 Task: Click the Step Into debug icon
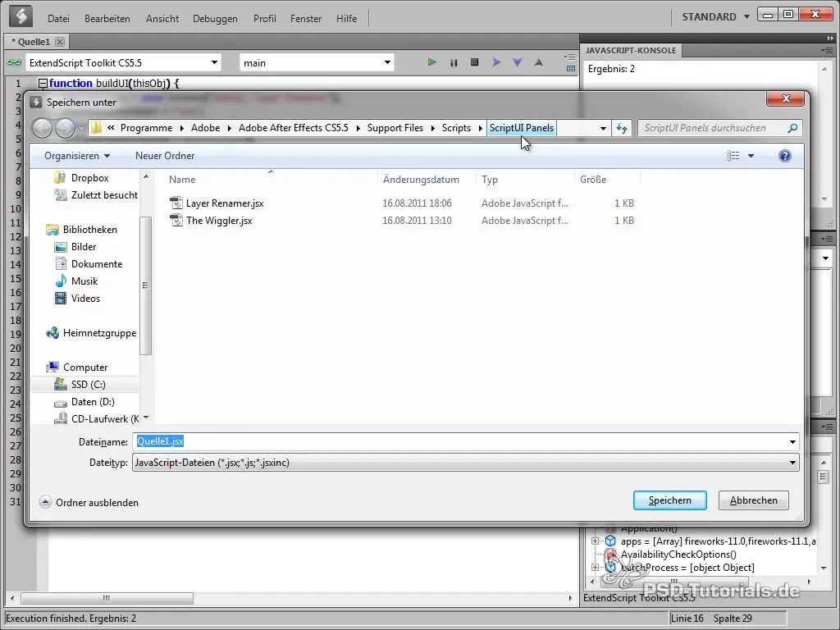tap(517, 62)
